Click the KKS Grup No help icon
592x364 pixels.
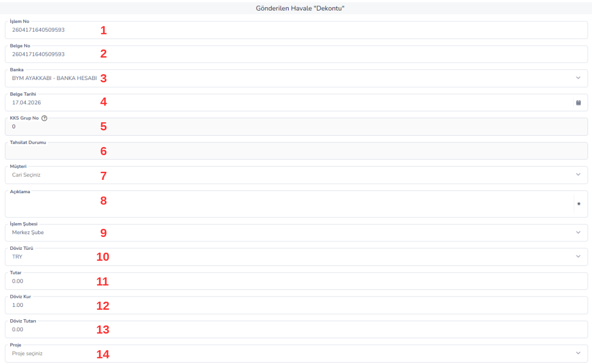click(x=44, y=118)
